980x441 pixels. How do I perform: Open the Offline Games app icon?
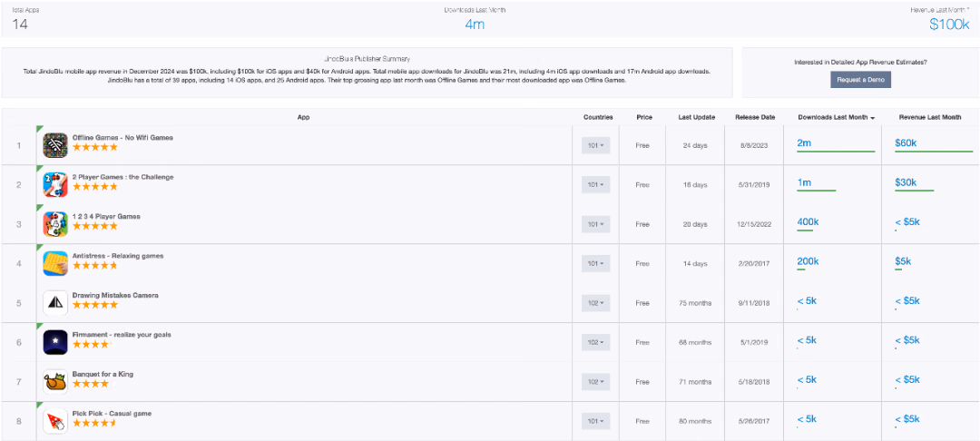[x=55, y=145]
